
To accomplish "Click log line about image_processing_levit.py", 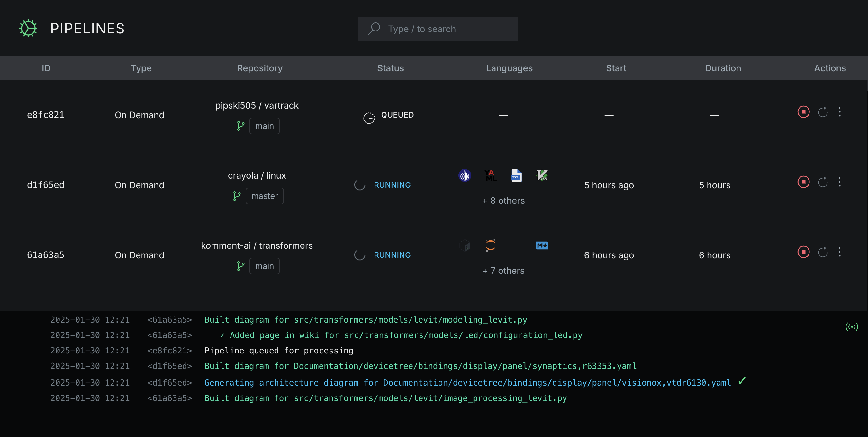I will pyautogui.click(x=385, y=398).
